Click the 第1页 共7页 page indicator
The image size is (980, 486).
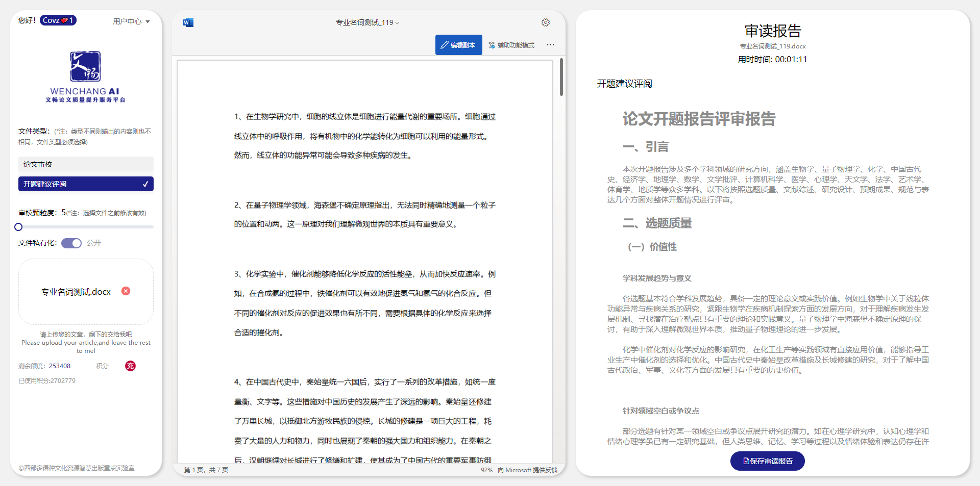206,470
